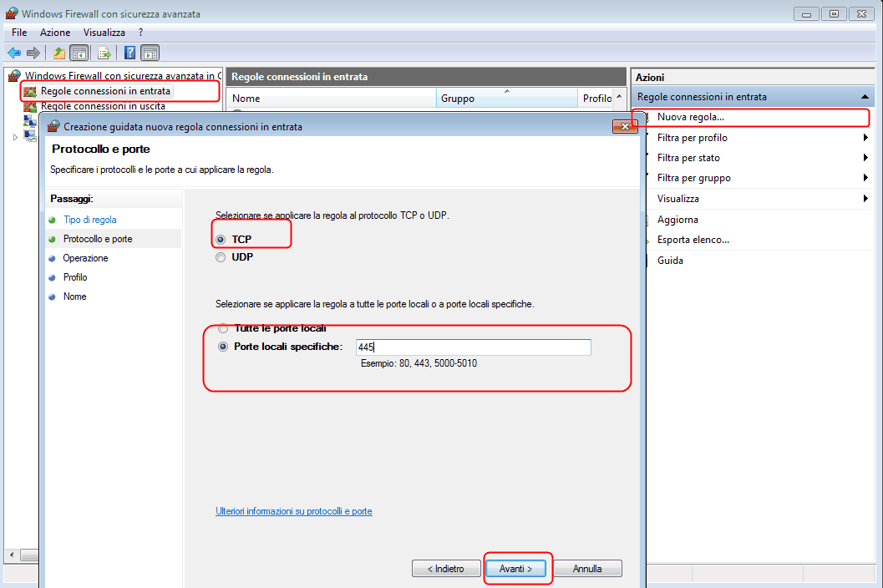This screenshot has height=588, width=883.
Task: Click Aggiorna in the Azioni pane
Action: [x=677, y=220]
